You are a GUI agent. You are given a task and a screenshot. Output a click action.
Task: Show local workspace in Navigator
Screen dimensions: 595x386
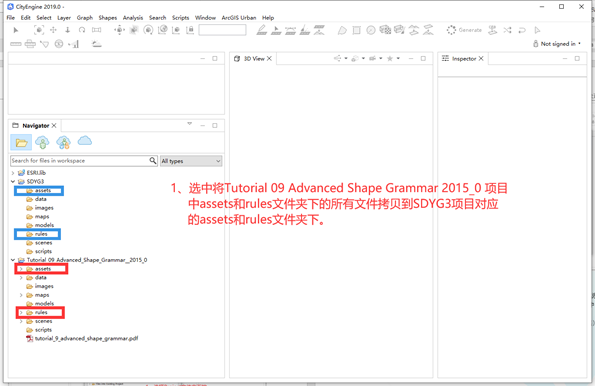[21, 143]
